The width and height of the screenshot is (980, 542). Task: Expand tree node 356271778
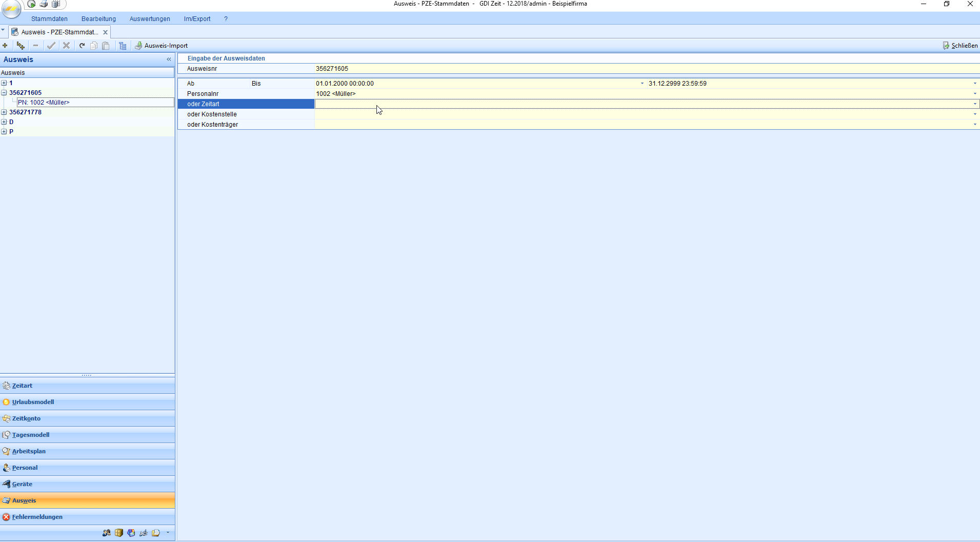coord(4,112)
